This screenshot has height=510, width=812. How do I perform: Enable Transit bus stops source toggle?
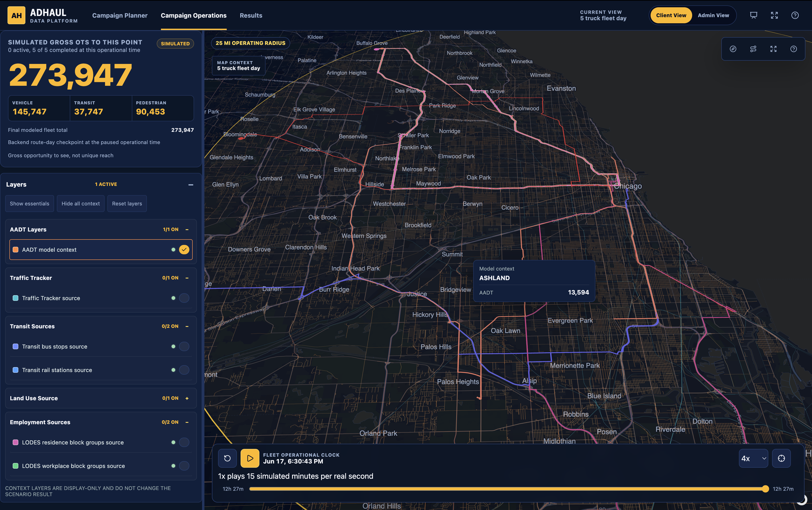tap(184, 346)
